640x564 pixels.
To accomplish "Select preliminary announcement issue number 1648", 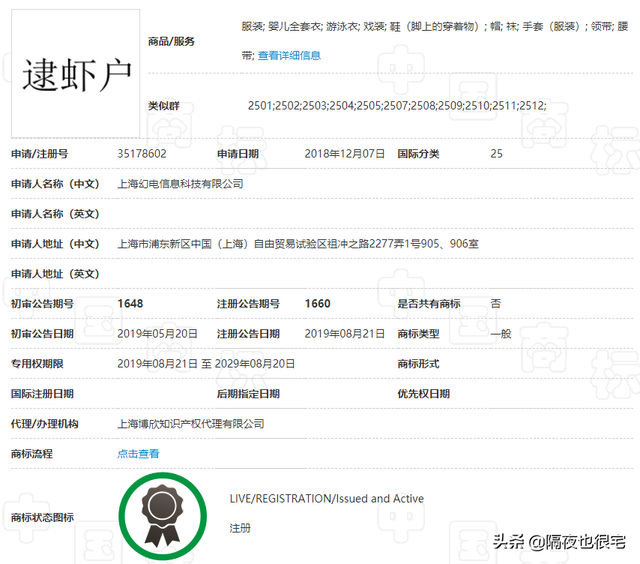I will (130, 304).
